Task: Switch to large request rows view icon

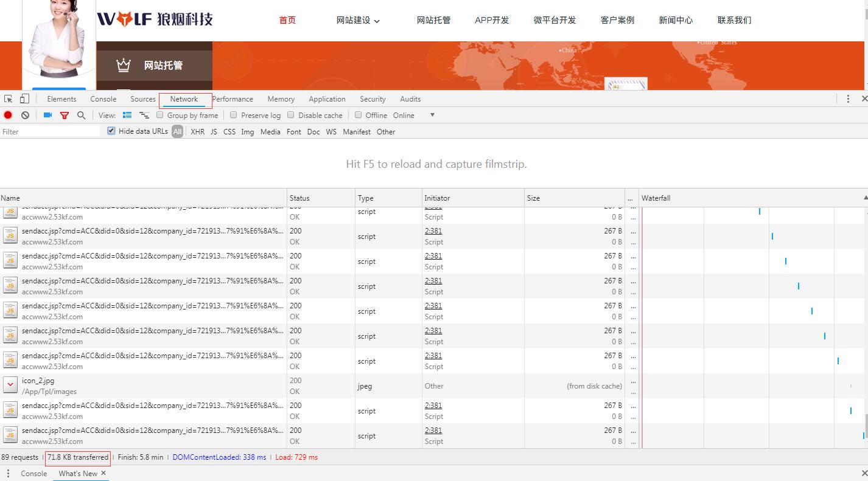Action: 127,115
